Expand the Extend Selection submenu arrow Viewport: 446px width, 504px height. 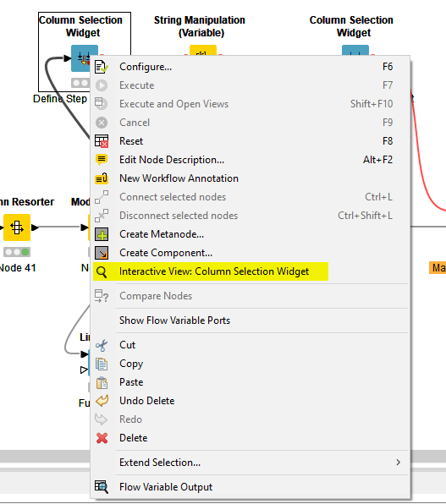pyautogui.click(x=399, y=463)
